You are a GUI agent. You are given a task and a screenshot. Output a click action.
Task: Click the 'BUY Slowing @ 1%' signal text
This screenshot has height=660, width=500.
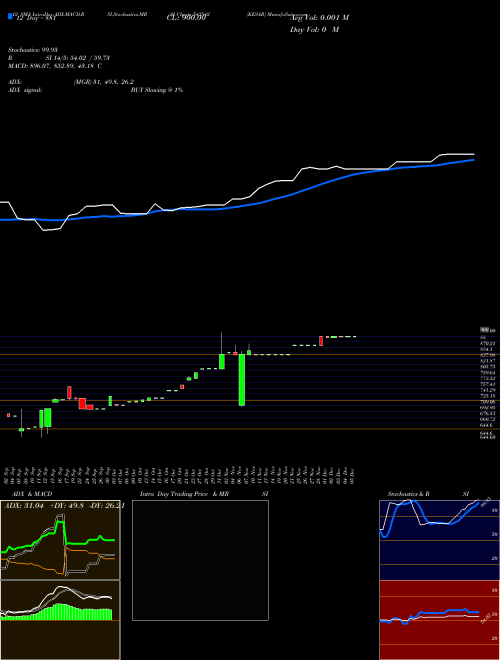(x=157, y=90)
